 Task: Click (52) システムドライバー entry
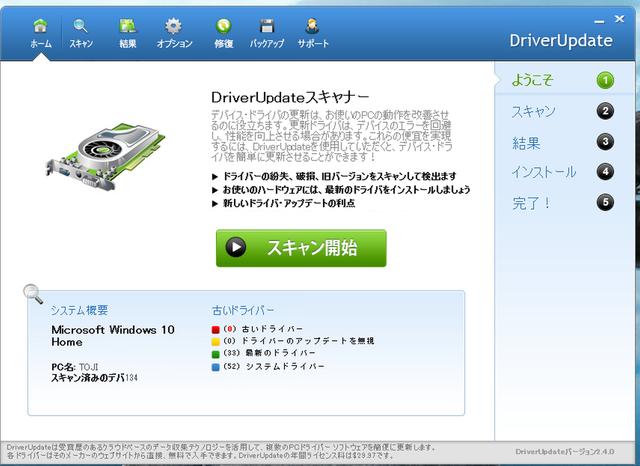pos(274,366)
